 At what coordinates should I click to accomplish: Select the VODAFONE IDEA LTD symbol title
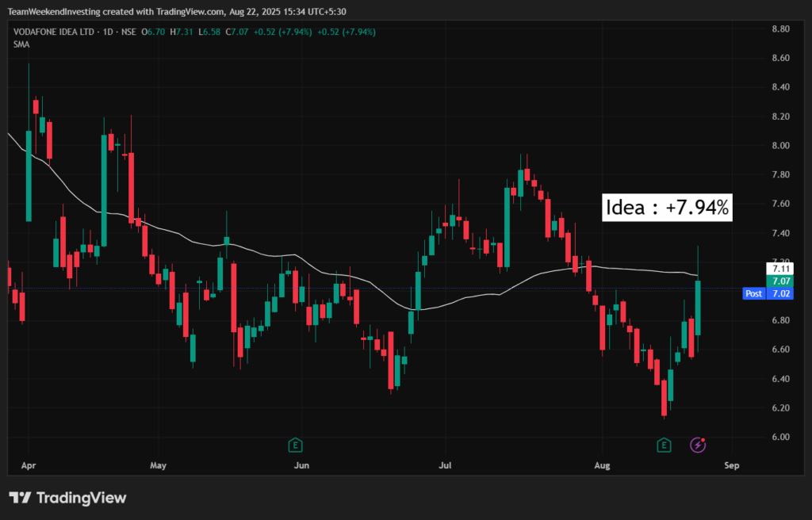(x=54, y=32)
